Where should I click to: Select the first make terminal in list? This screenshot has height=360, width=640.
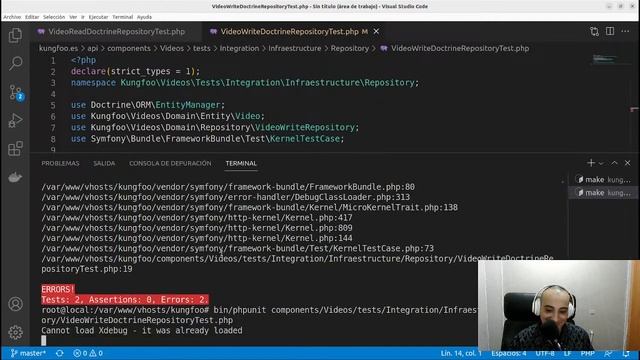click(x=603, y=180)
